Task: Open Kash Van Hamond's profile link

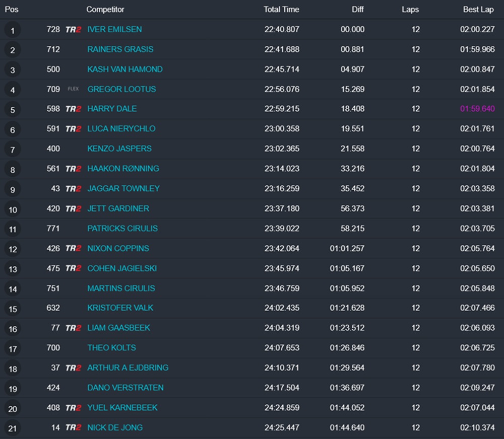Action: click(x=124, y=69)
